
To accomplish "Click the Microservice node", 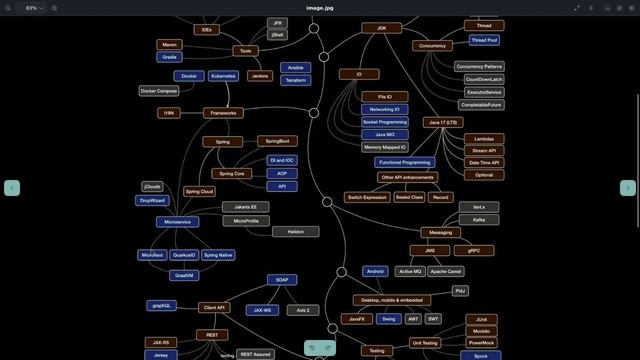I will click(178, 222).
